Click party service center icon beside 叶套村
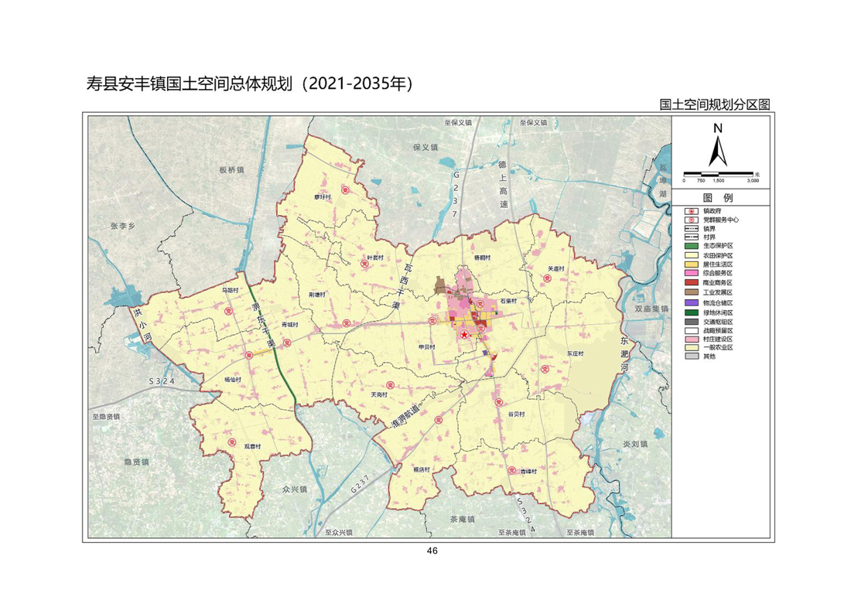Screen dimensions: 868x614 tap(364, 265)
